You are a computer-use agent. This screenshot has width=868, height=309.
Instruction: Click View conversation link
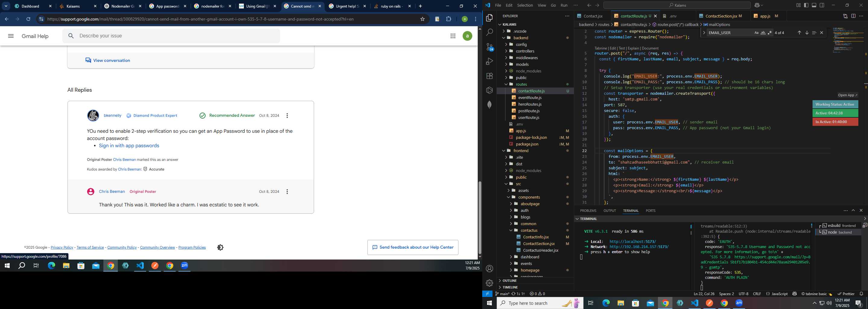coord(108,60)
